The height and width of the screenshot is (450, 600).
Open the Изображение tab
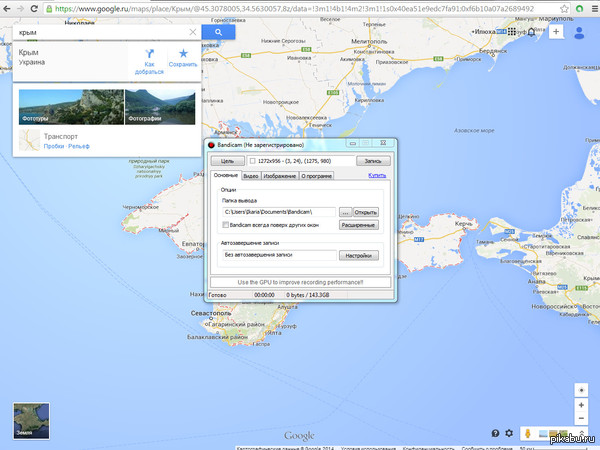coord(279,176)
